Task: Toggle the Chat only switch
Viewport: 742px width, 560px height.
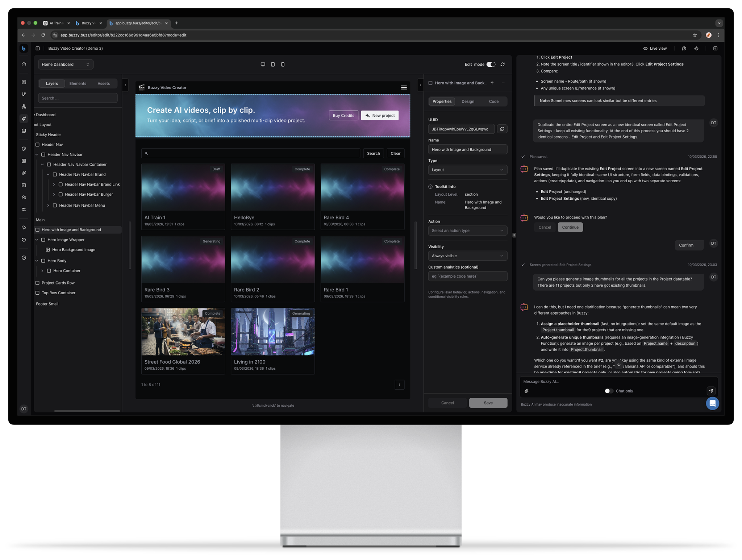Action: (609, 391)
